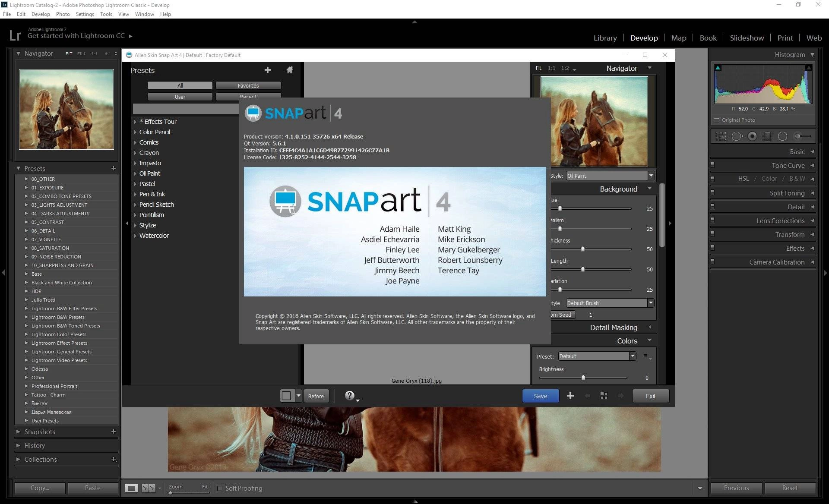The height and width of the screenshot is (504, 829).
Task: Click the plus icon next to Save
Action: click(x=570, y=396)
